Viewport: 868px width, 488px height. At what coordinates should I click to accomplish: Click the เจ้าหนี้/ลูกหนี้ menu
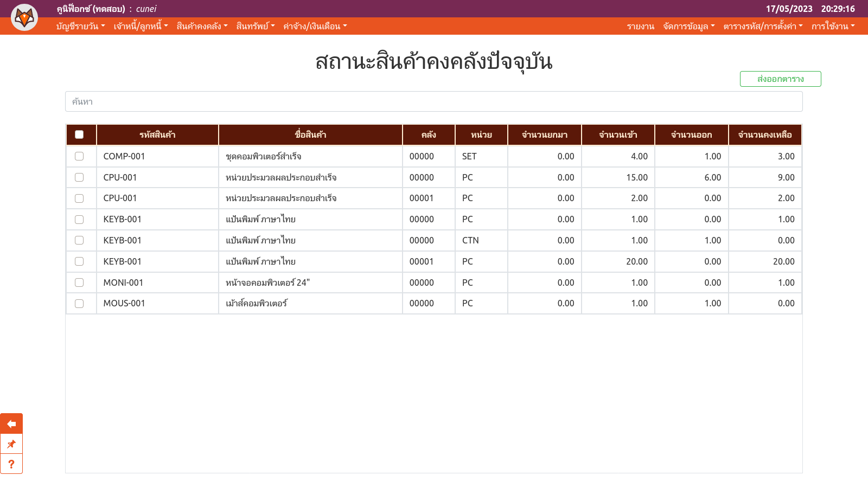click(141, 26)
